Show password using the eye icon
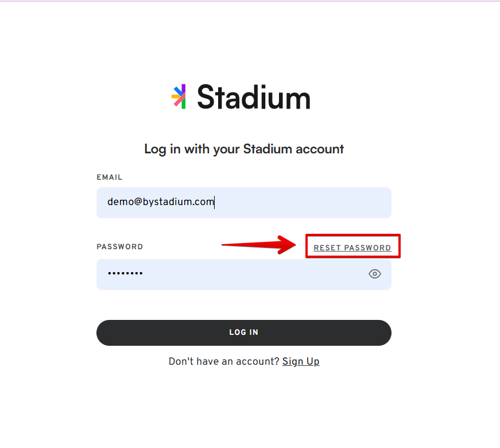Viewport: 500px width, 448px height. (375, 274)
